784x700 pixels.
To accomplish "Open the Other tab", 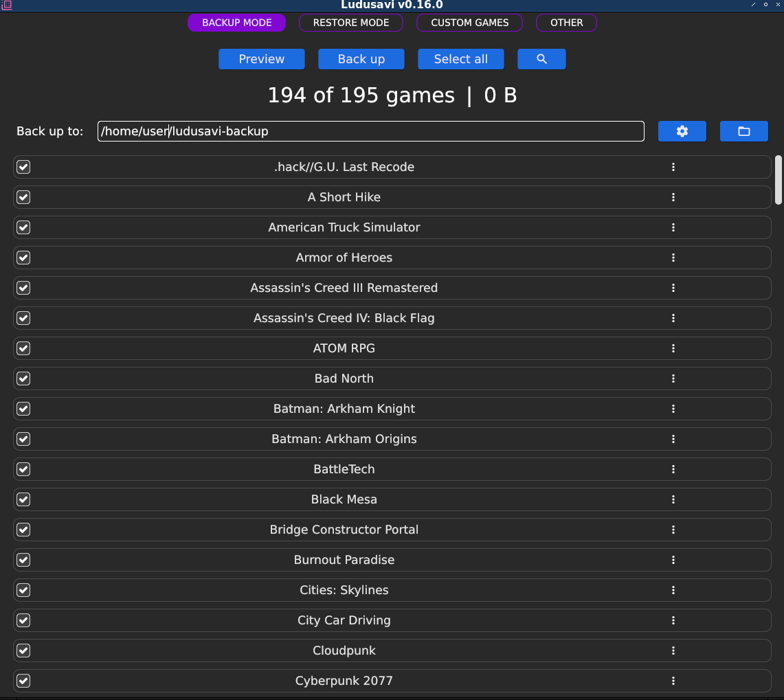I will point(566,23).
